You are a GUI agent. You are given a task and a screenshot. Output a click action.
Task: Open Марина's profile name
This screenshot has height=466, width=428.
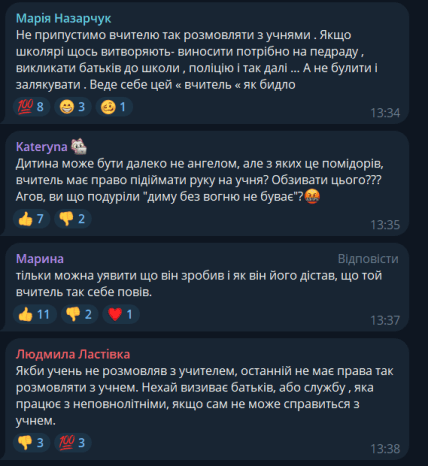pyautogui.click(x=40, y=259)
